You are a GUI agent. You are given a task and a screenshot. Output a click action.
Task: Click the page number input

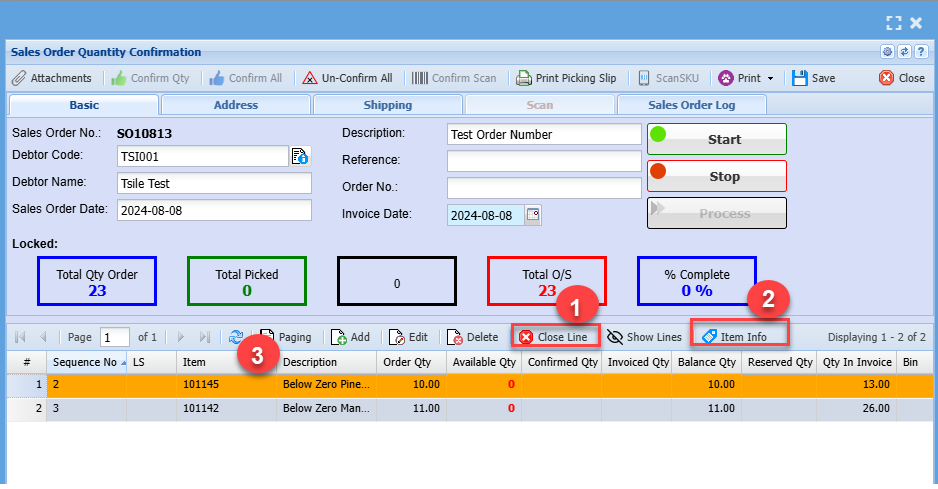point(115,337)
